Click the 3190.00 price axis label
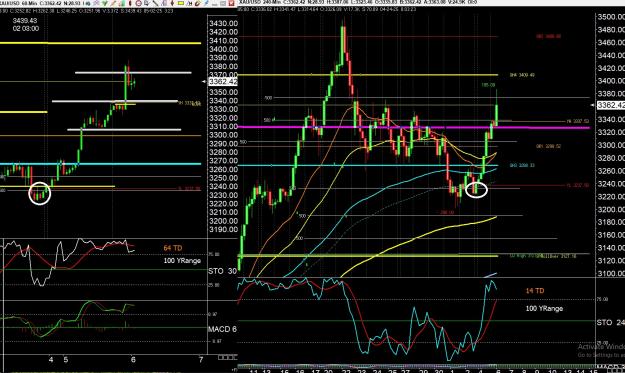The image size is (625, 373). [x=223, y=230]
